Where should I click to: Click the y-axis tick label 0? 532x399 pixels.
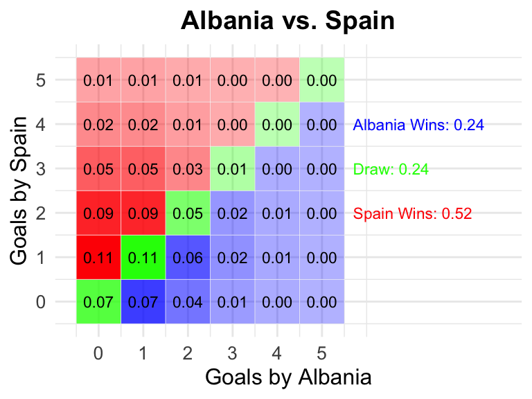[x=41, y=301]
